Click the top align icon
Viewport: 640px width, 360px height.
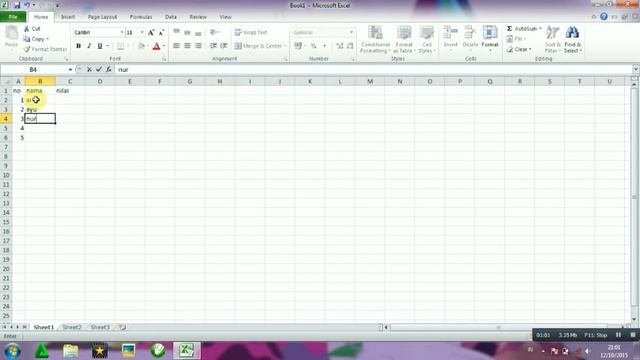click(176, 32)
